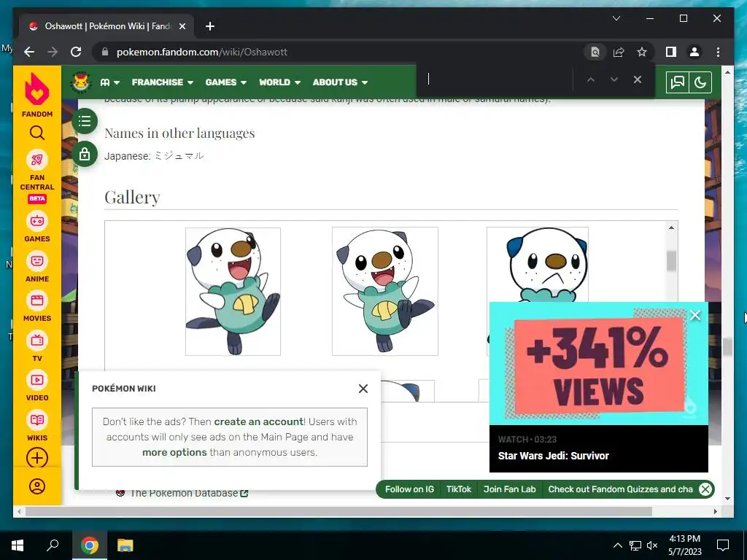Click inside the find-in-page text field
Image resolution: width=747 pixels, height=560 pixels.
[495, 79]
